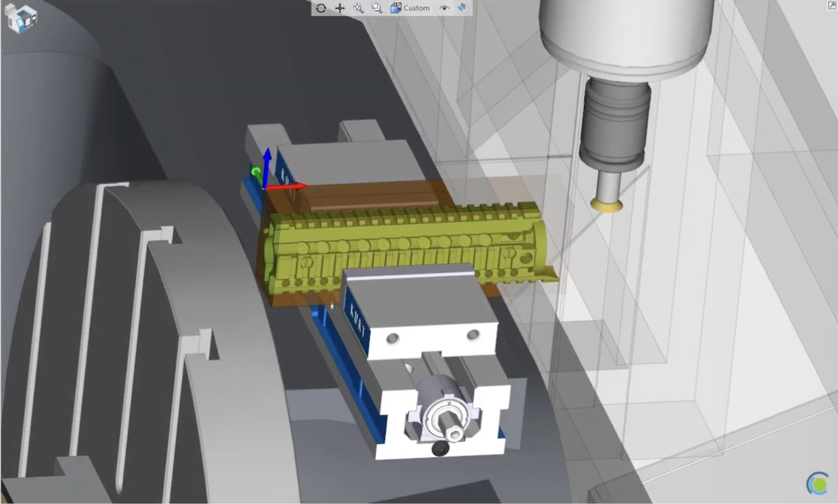Select the pan view crosshair tool
This screenshot has width=838, height=504.
click(340, 8)
